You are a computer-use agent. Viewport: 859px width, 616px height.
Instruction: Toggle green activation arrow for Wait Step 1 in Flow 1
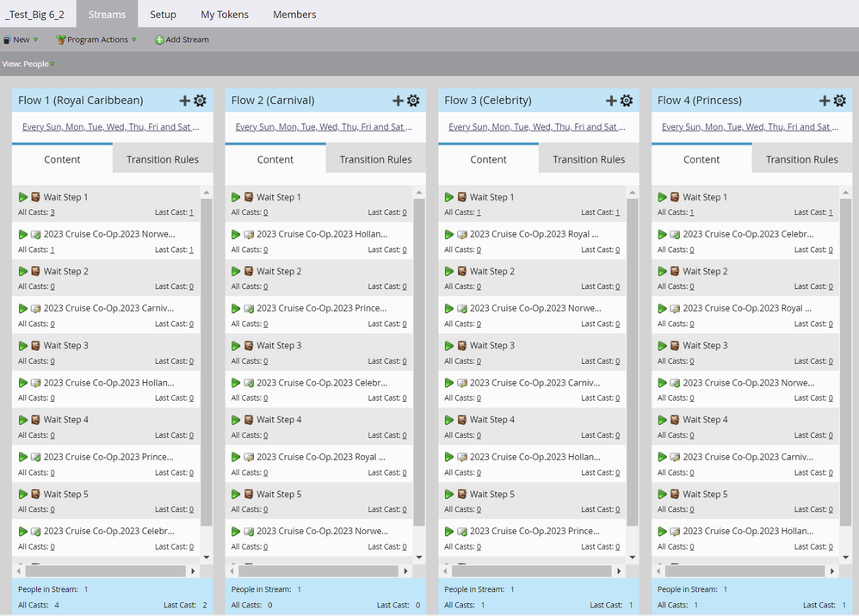point(23,197)
